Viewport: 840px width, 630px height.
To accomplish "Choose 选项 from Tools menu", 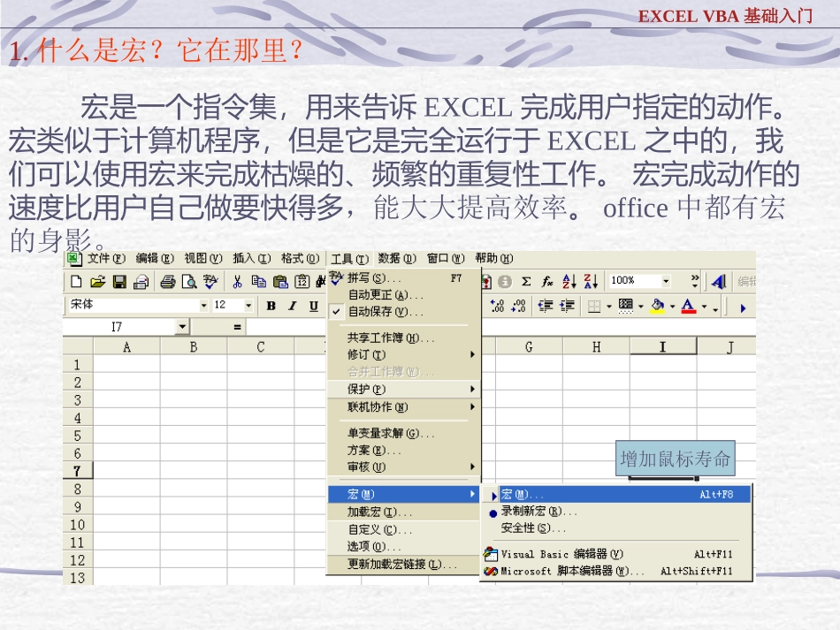I will pos(403,547).
